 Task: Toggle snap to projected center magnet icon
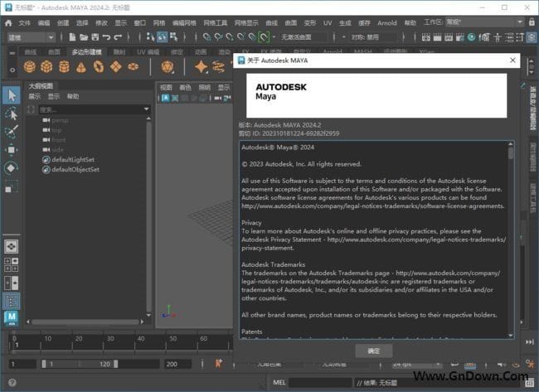(x=240, y=36)
